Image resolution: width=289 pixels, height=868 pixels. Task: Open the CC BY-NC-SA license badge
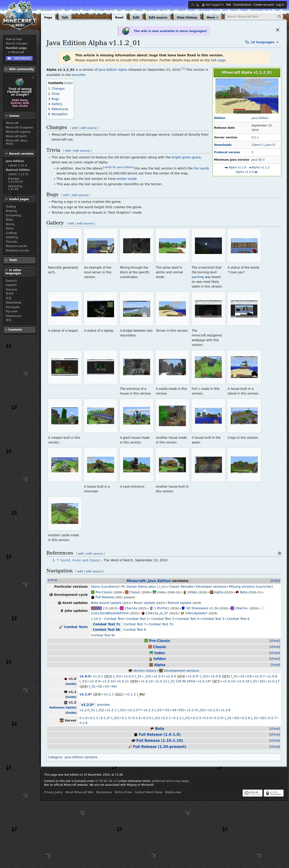[x=252, y=793]
